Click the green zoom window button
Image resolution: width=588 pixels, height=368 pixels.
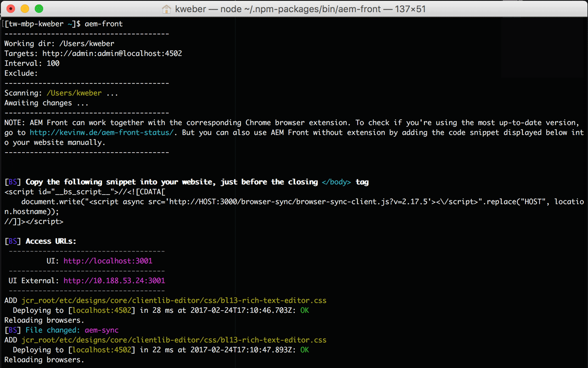click(x=39, y=9)
